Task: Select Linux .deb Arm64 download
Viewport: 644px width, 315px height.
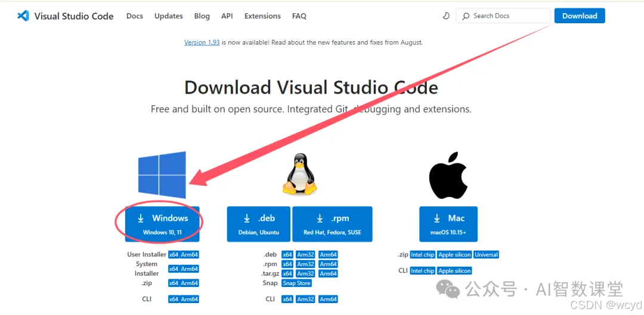Action: (328, 255)
